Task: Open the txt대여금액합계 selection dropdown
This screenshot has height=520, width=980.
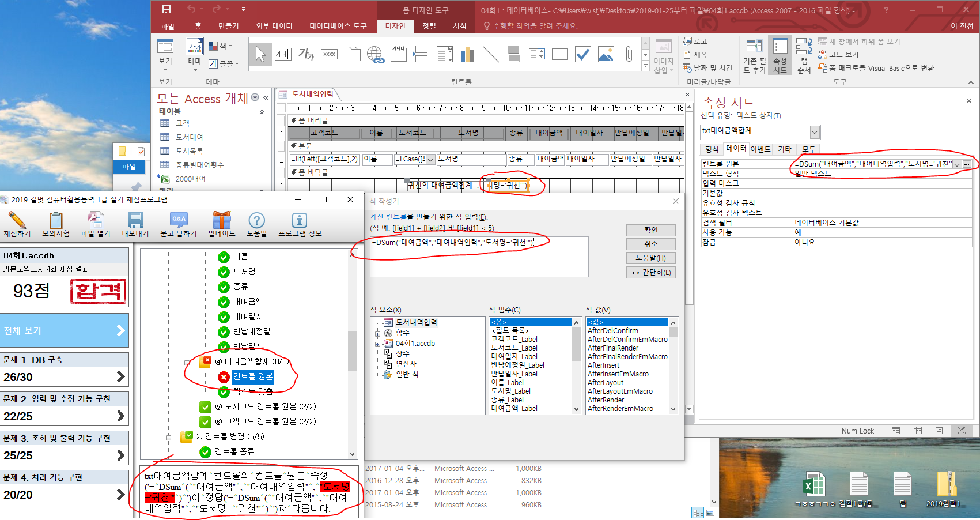Action: point(815,133)
